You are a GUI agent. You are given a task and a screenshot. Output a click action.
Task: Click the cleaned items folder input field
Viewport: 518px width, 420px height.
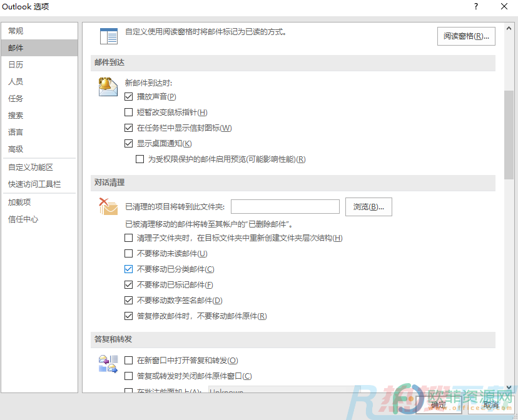[x=285, y=206]
